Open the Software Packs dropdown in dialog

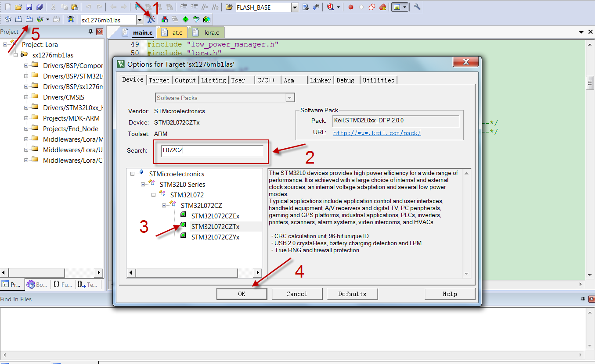click(290, 98)
